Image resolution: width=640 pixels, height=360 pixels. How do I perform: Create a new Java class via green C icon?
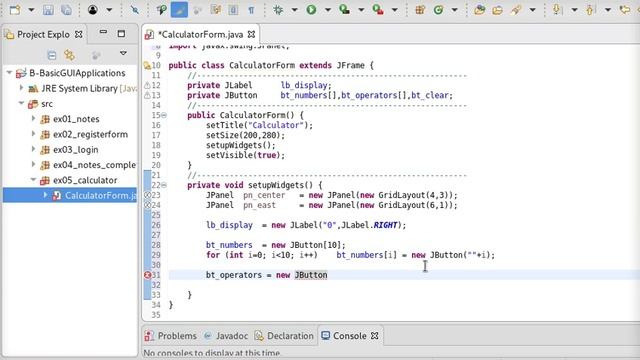point(439,10)
